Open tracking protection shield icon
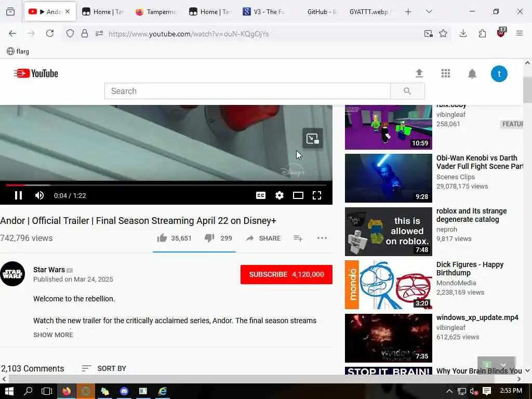 tap(70, 33)
